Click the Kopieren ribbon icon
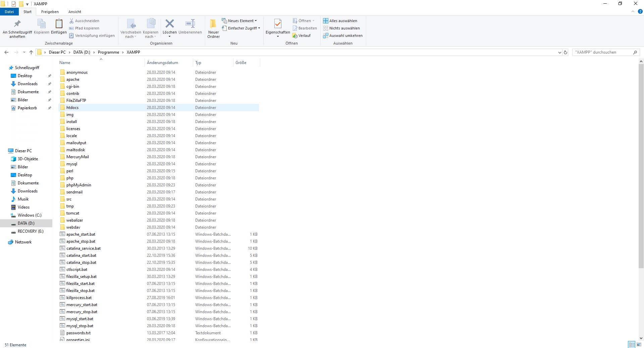Screen dimensions: 644x348 (x=42, y=26)
